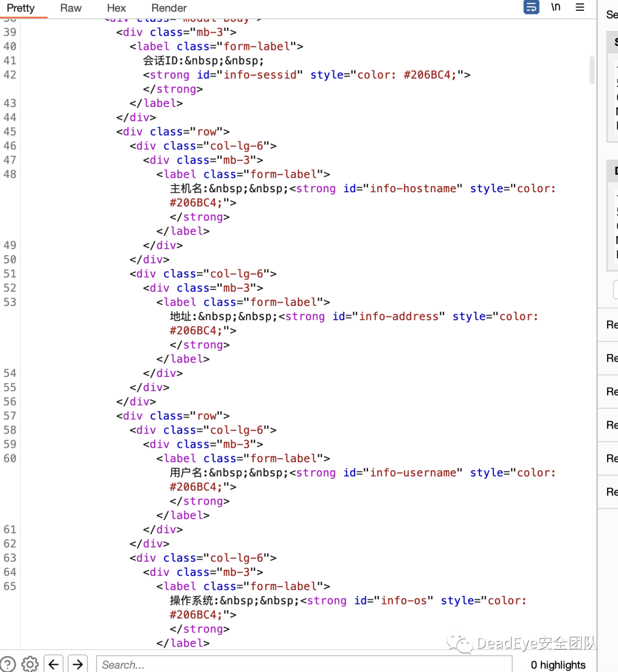
Task: Go to previous search match arrow
Action: 54,665
